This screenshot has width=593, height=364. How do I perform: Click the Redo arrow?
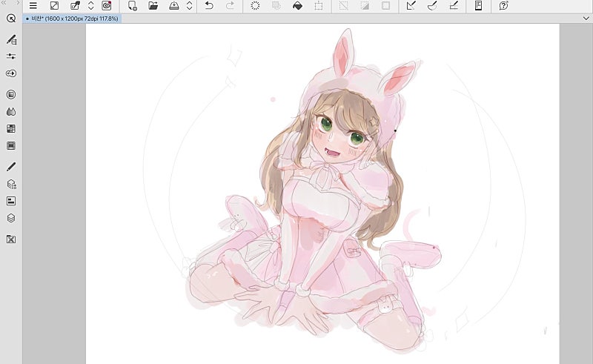point(230,6)
